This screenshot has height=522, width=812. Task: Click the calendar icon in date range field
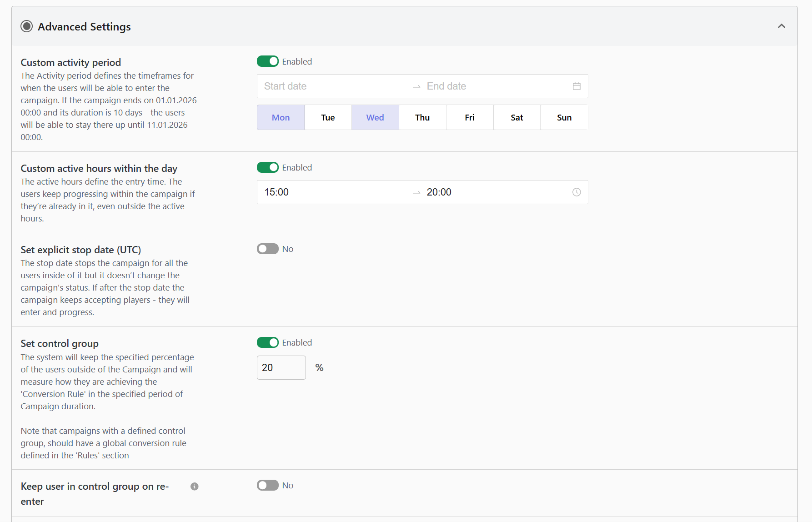(x=576, y=86)
